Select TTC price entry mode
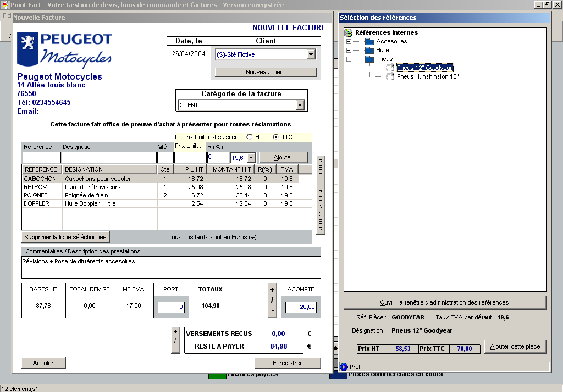Viewport: 563px width, 392px height. tap(275, 137)
